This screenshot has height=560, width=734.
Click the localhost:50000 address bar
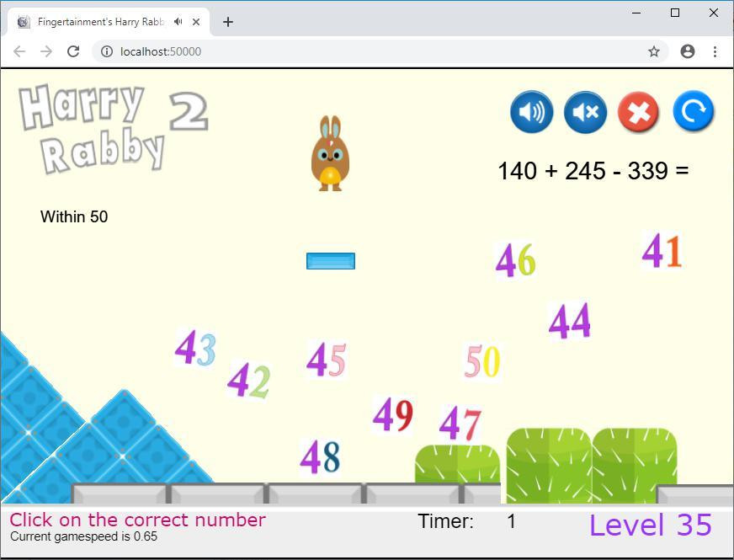point(380,51)
